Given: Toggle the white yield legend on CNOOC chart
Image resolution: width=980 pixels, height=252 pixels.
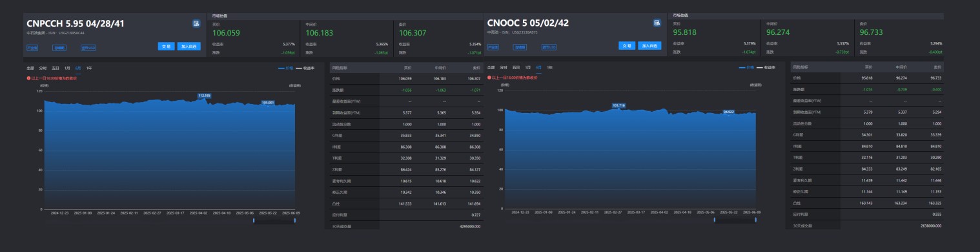Looking at the screenshot, I should click(x=766, y=67).
